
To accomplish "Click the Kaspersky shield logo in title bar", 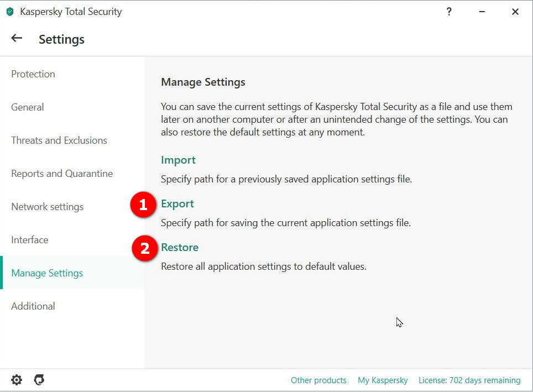I will point(10,12).
